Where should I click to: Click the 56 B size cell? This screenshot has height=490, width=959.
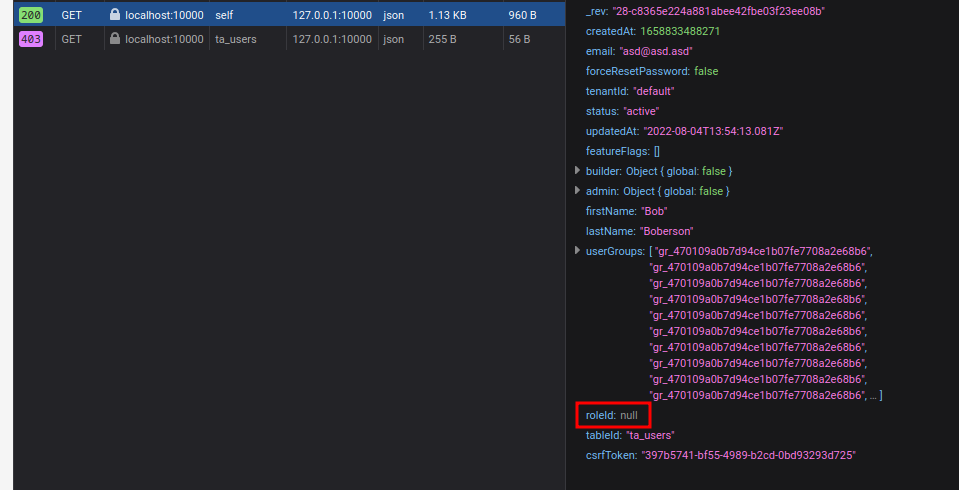(x=519, y=39)
